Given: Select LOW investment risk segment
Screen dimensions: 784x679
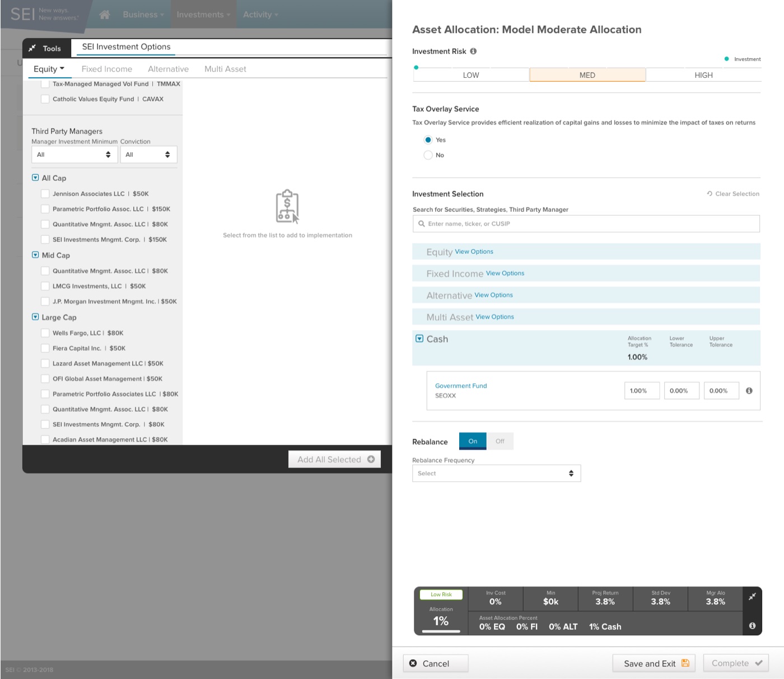Looking at the screenshot, I should (x=471, y=75).
